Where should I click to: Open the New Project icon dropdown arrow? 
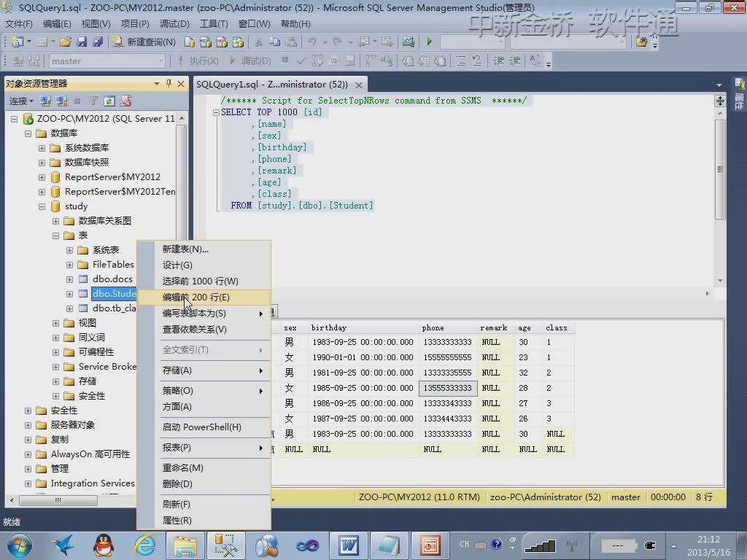(x=29, y=42)
